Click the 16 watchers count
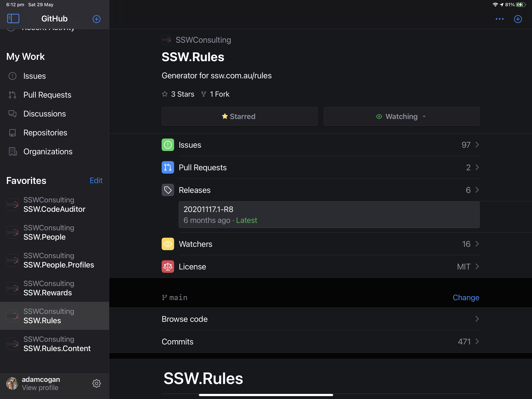The height and width of the screenshot is (399, 532). tap(466, 244)
